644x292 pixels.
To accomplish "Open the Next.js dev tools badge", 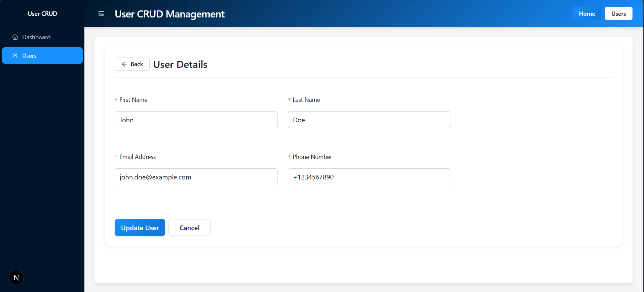I will tap(16, 278).
